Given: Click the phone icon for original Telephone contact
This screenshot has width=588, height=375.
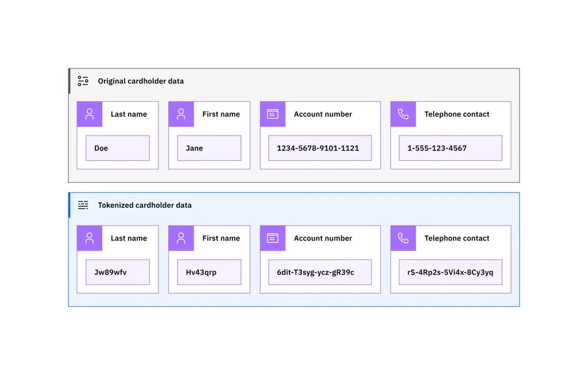Looking at the screenshot, I should tap(403, 114).
